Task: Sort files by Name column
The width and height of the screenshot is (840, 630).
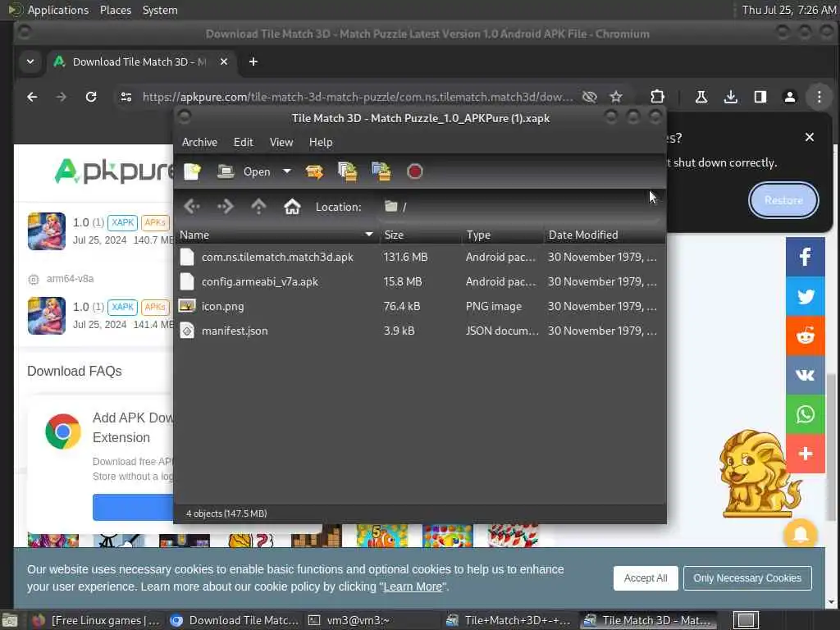Action: pyautogui.click(x=276, y=235)
